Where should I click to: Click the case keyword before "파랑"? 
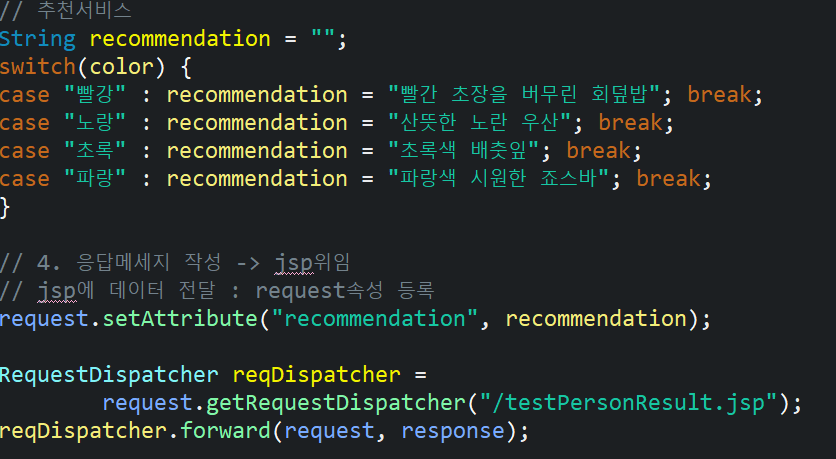pyautogui.click(x=25, y=179)
